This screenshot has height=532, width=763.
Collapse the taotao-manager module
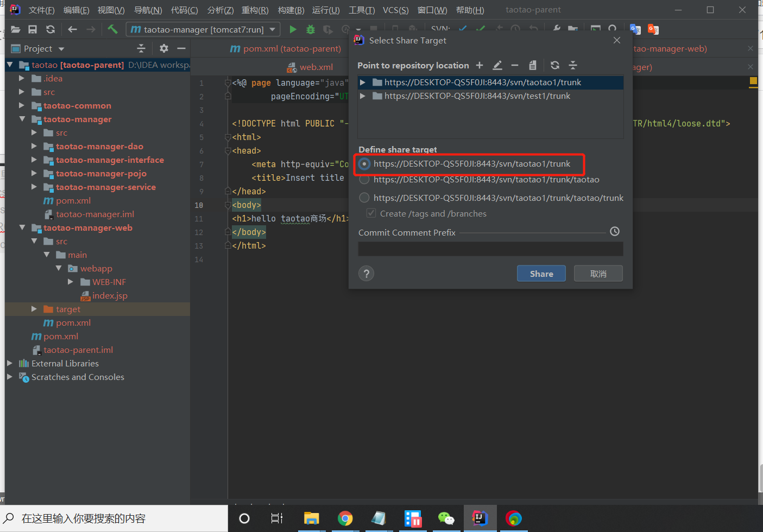(x=22, y=119)
